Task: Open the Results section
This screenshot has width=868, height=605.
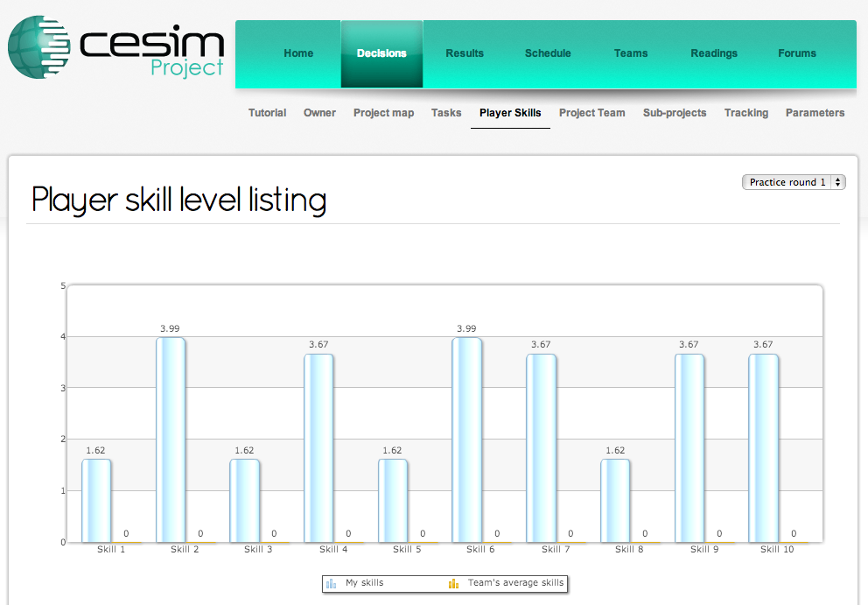Action: (x=465, y=53)
